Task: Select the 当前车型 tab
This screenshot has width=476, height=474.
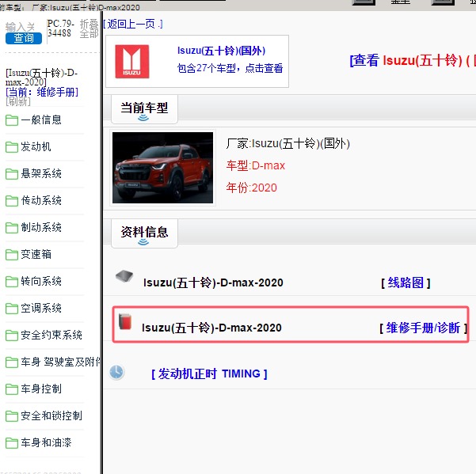Action: pos(144,109)
